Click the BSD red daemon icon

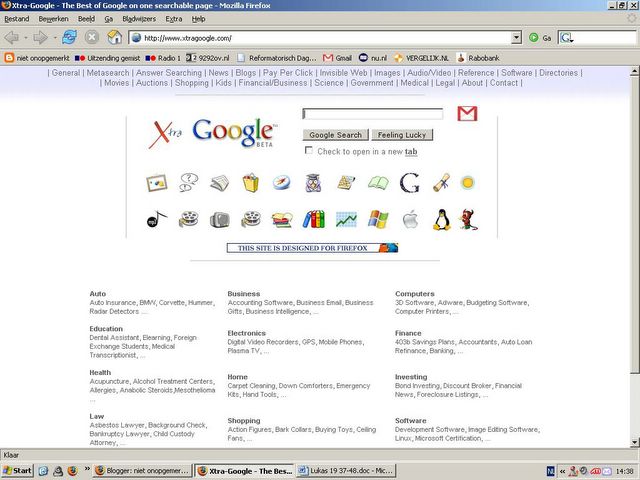point(468,220)
